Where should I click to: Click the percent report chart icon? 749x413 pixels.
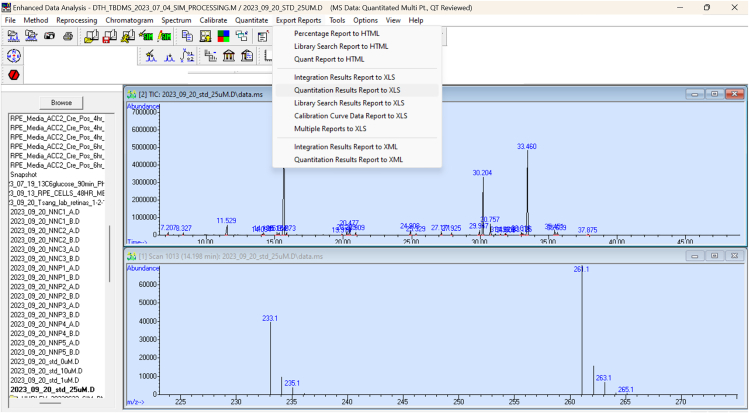click(211, 56)
